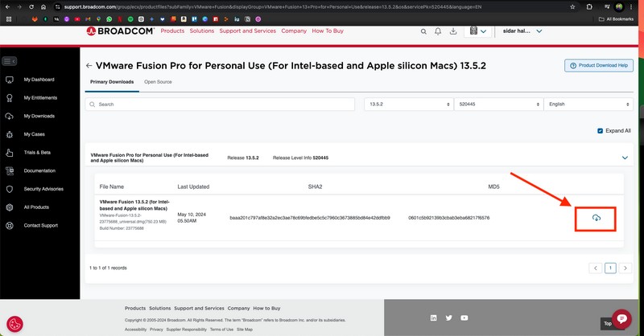
Task: Download the VMware Fusion 13.5.2 file
Action: pyautogui.click(x=597, y=218)
